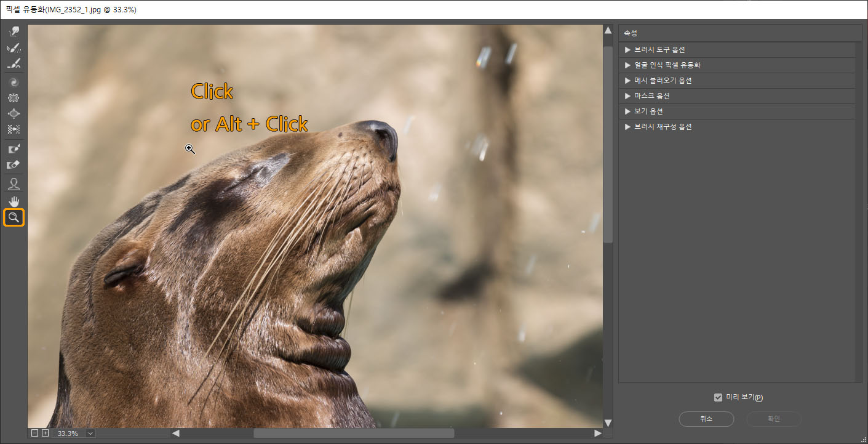Select the Thaw Mask tool

[14, 164]
